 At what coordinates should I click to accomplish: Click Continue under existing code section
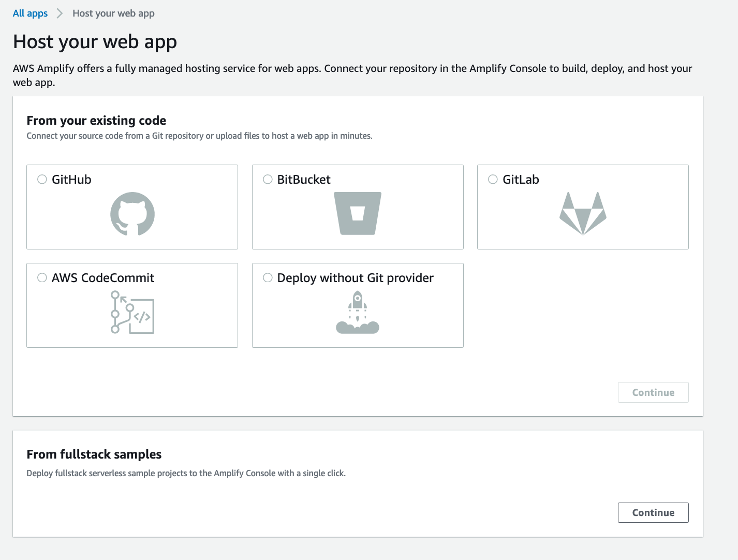click(x=653, y=392)
